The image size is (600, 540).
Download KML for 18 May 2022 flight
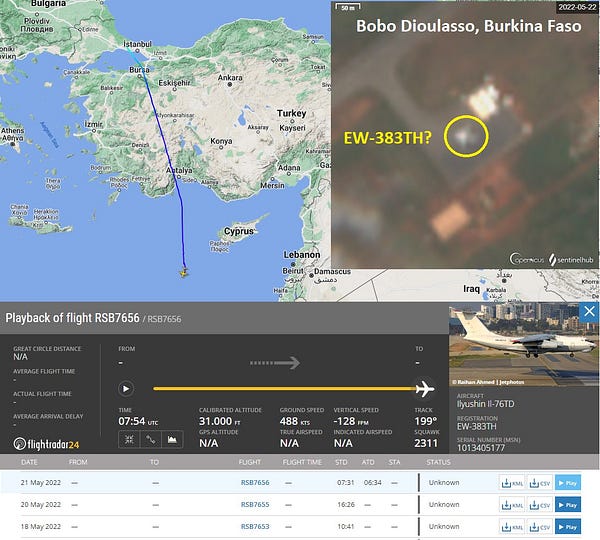pos(512,527)
